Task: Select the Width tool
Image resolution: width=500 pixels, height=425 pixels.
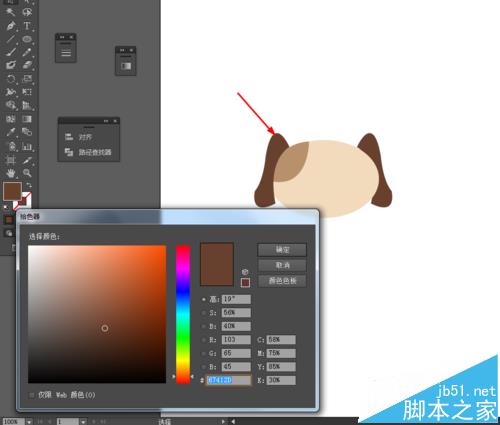Action: [10, 92]
